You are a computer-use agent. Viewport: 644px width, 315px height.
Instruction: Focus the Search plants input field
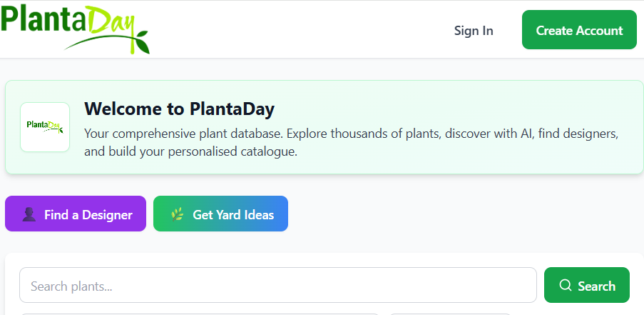click(x=278, y=285)
